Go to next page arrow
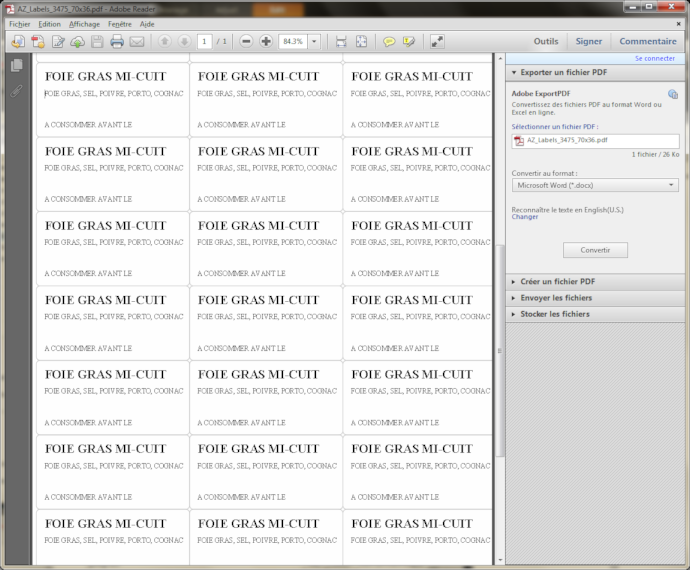The image size is (690, 570). point(184,42)
